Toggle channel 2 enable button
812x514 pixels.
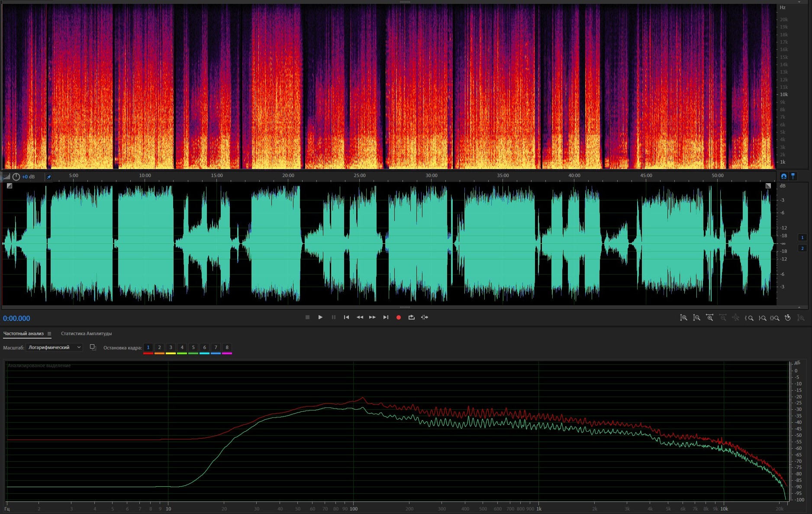802,248
